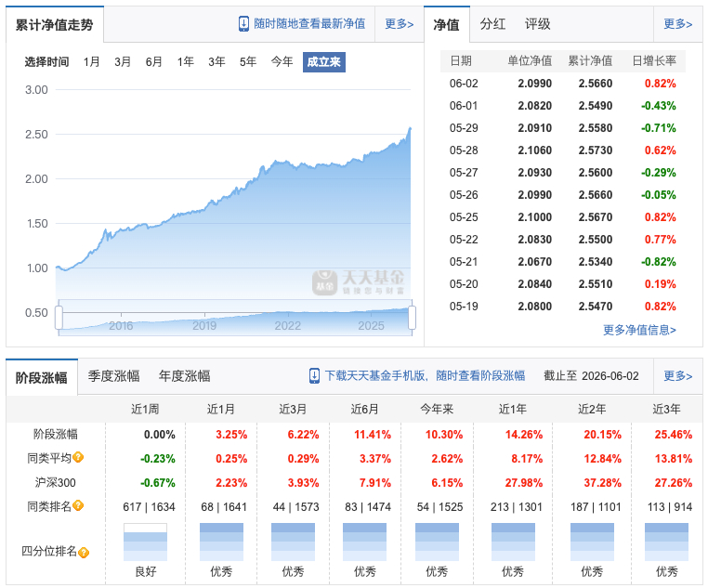Click the 2019 mark on the range navigator
The height and width of the screenshot is (588, 708).
(x=204, y=325)
